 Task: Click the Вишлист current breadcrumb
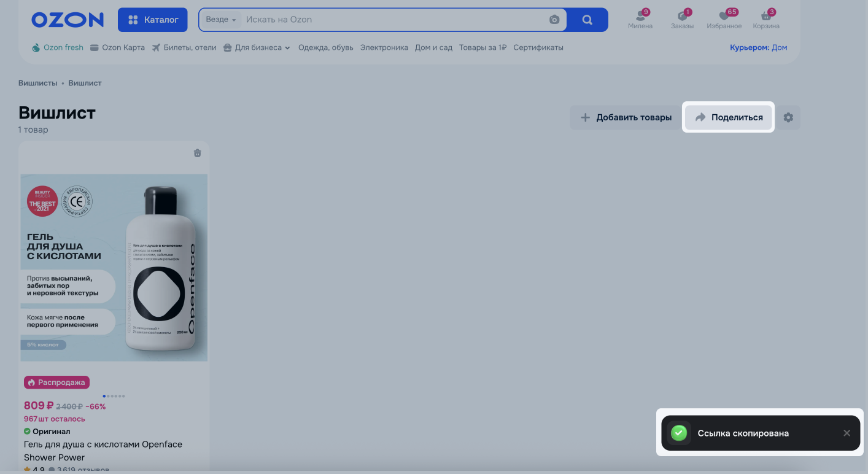click(x=85, y=83)
